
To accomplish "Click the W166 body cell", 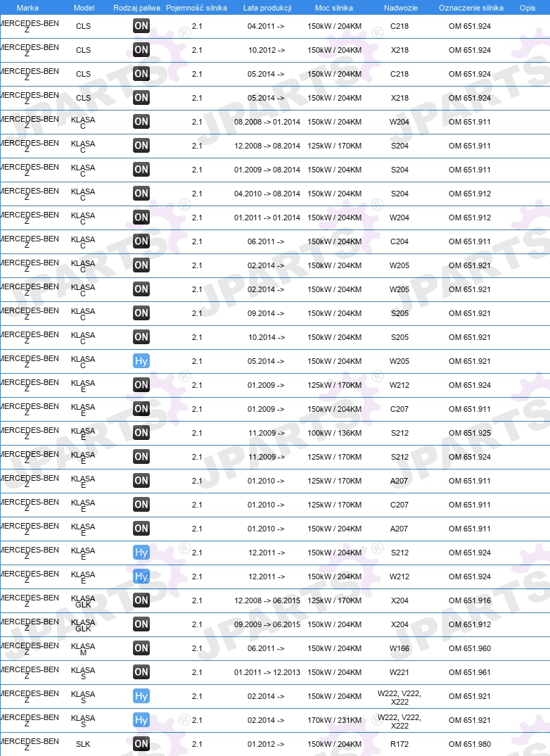I will (399, 648).
